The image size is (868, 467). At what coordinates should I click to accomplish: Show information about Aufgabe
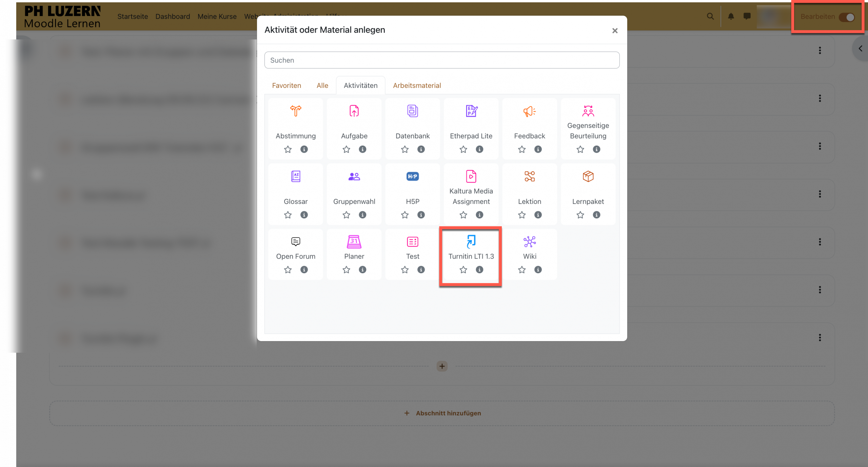pyautogui.click(x=362, y=149)
